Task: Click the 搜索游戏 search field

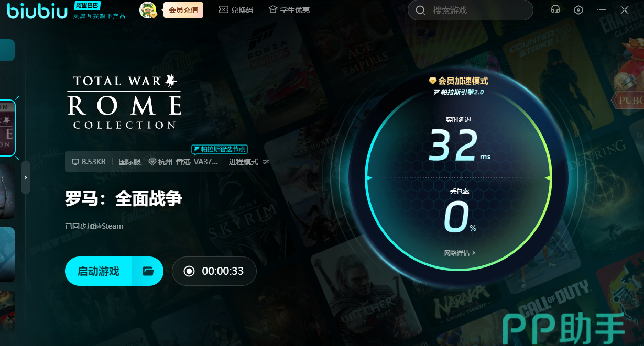Action: 470,10
